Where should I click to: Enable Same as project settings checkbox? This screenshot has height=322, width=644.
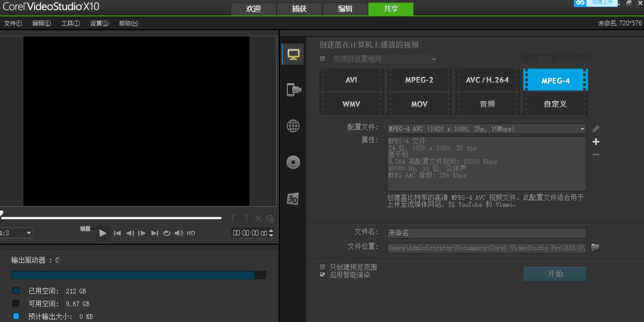coord(323,59)
